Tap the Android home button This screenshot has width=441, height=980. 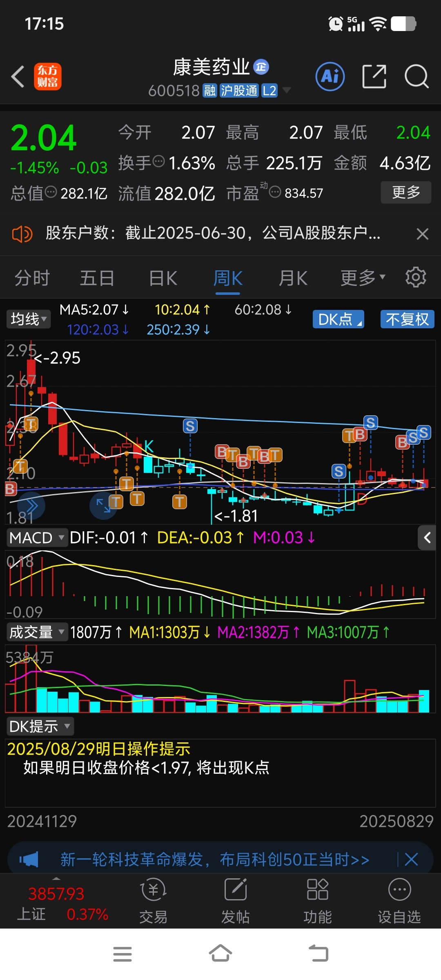tap(220, 953)
